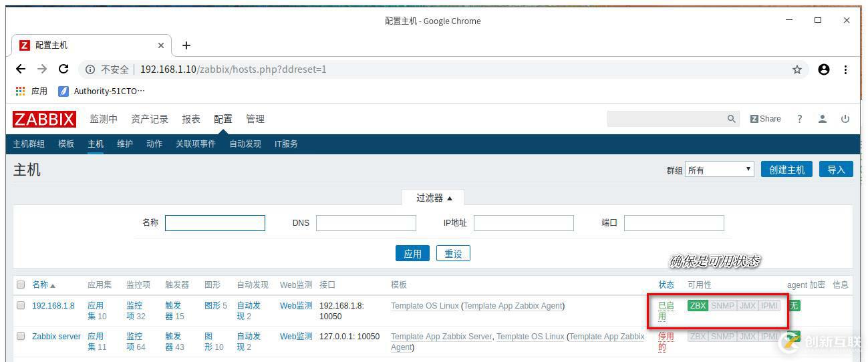
Task: Tick checkbox for host 192.168.1.8
Action: [21, 306]
